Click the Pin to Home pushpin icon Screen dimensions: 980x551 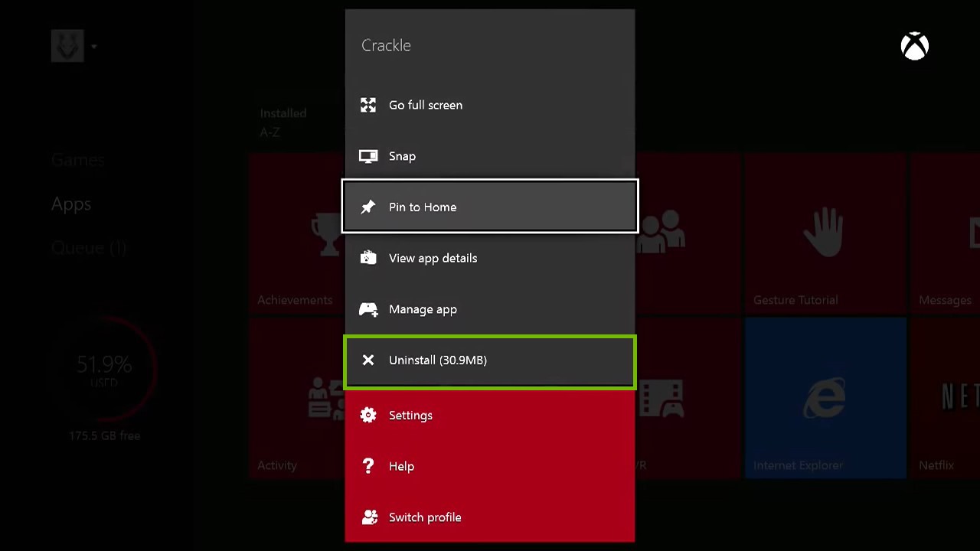tap(368, 207)
